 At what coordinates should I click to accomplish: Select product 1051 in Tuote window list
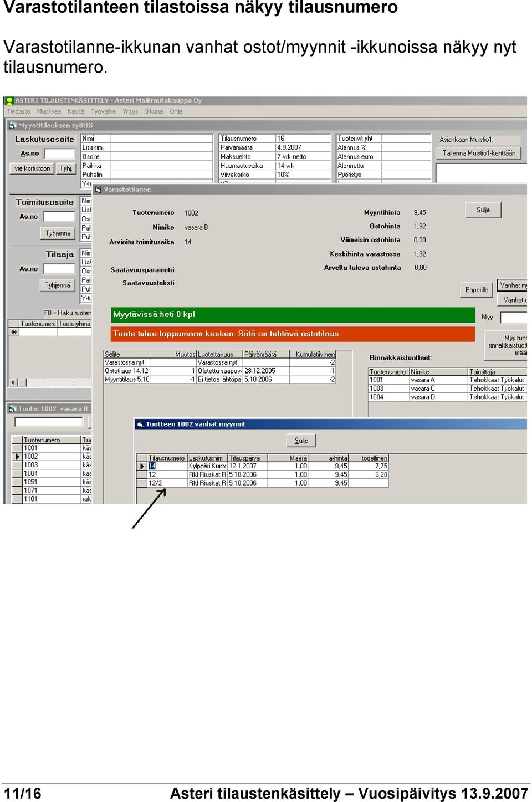(52, 482)
